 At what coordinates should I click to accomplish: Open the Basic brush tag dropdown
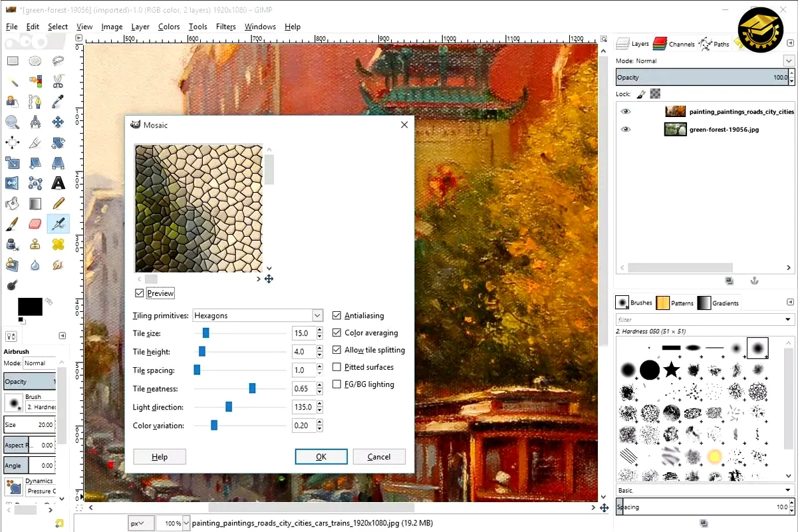click(x=789, y=490)
